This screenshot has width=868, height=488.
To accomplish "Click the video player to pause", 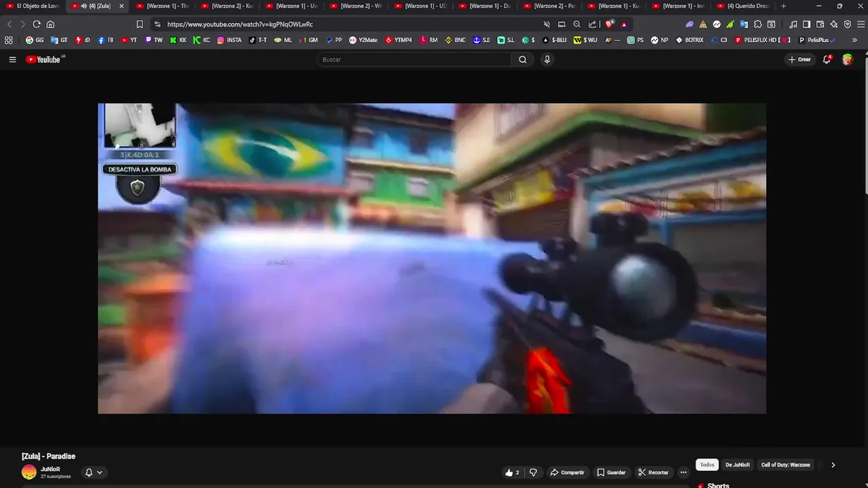I will coord(432,258).
